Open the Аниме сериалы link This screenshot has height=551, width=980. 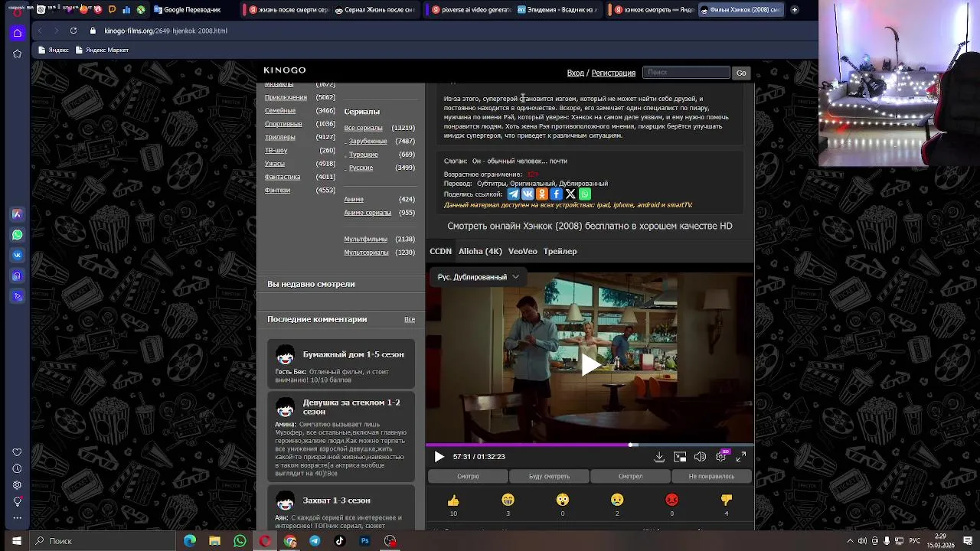[367, 213]
